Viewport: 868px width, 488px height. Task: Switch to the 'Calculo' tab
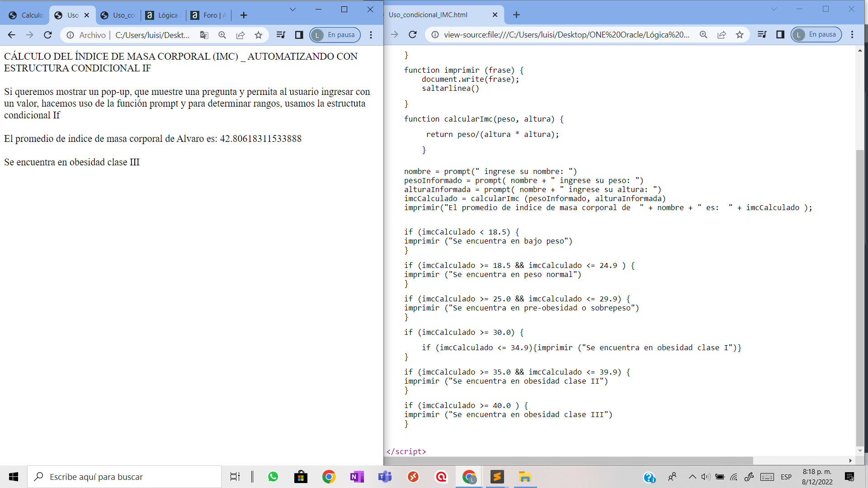click(26, 15)
